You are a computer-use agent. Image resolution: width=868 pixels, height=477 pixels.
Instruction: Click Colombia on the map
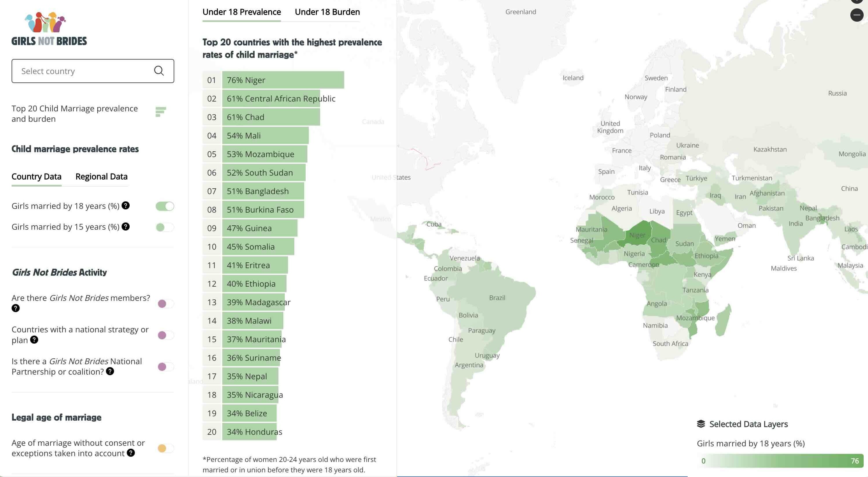coord(447,268)
